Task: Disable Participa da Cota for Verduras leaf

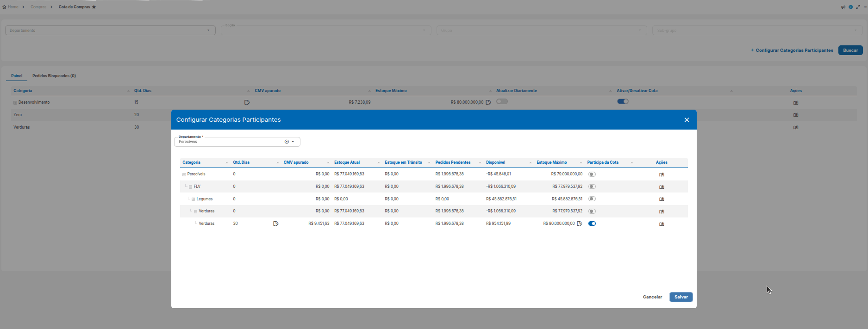Action: 592,223
